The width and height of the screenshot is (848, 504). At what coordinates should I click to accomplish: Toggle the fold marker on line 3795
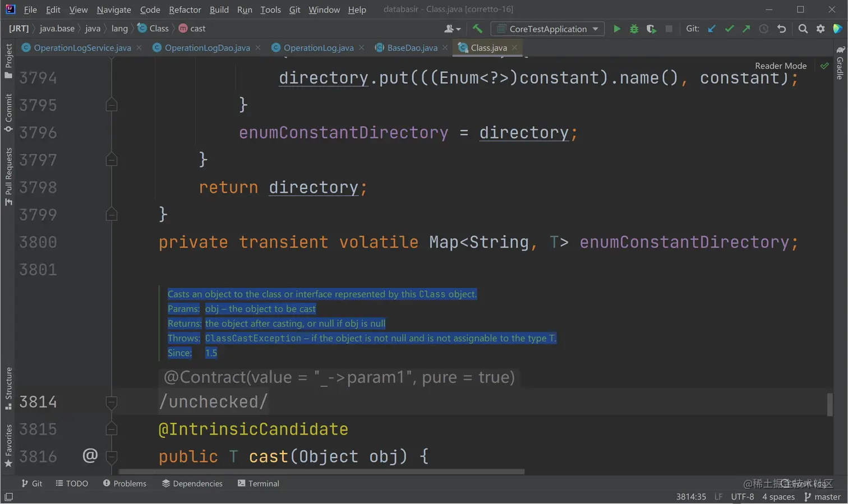point(112,105)
